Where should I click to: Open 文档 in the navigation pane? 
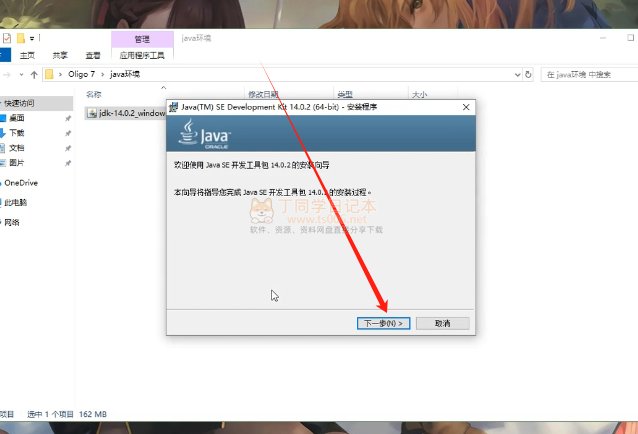[17, 148]
